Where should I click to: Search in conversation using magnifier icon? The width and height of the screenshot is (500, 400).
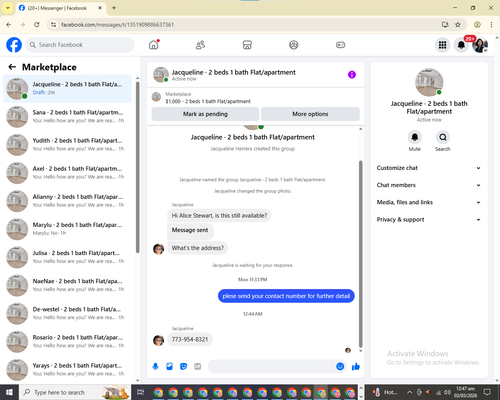pyautogui.click(x=443, y=137)
